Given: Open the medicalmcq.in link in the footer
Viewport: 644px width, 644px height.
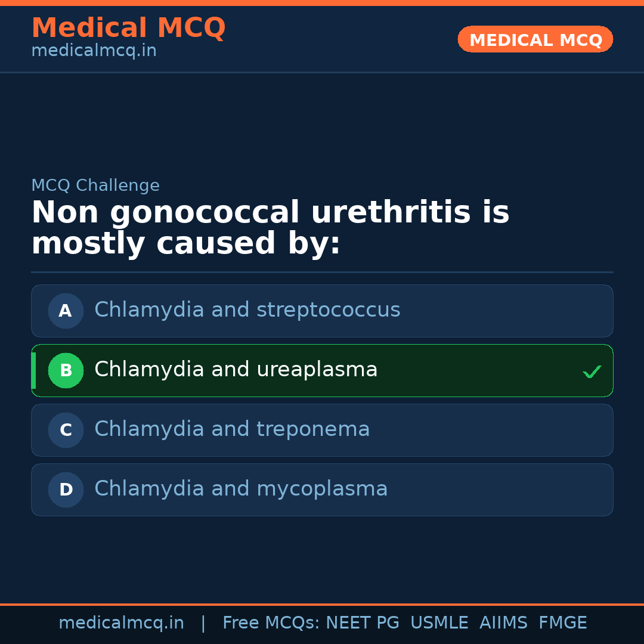Looking at the screenshot, I should click(x=121, y=623).
